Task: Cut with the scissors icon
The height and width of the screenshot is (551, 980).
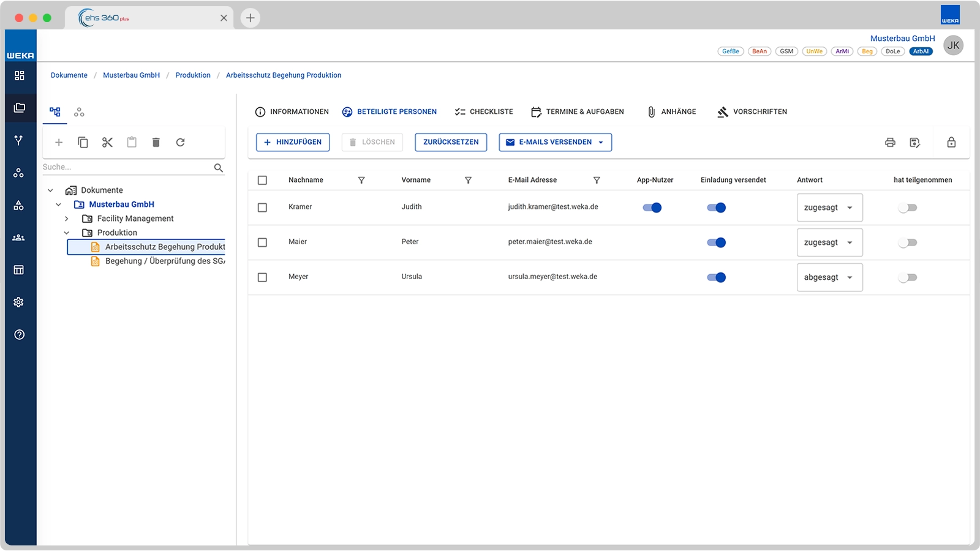Action: click(x=107, y=143)
